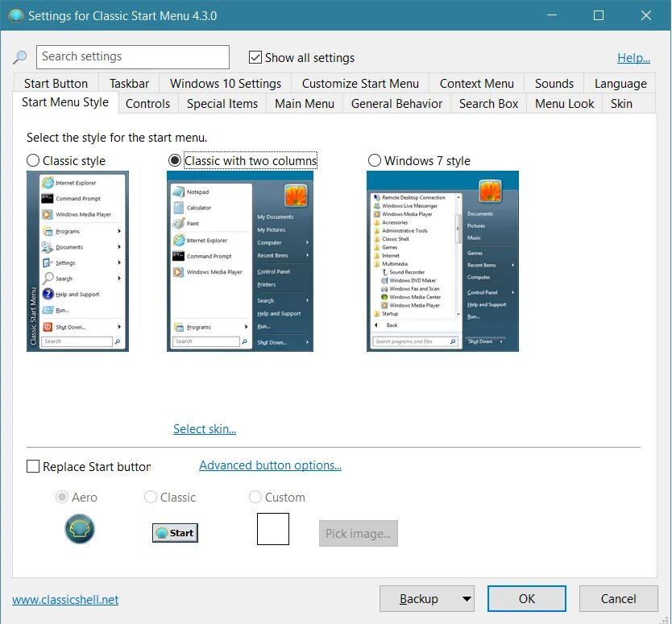Screen dimensions: 672x624
Task: Switch to the Special Items tab
Action: 222,104
